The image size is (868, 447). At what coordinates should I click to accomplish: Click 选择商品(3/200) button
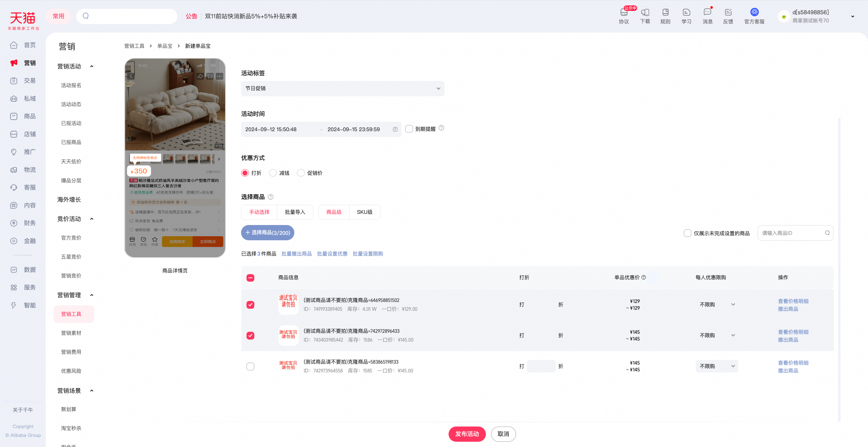coord(268,233)
